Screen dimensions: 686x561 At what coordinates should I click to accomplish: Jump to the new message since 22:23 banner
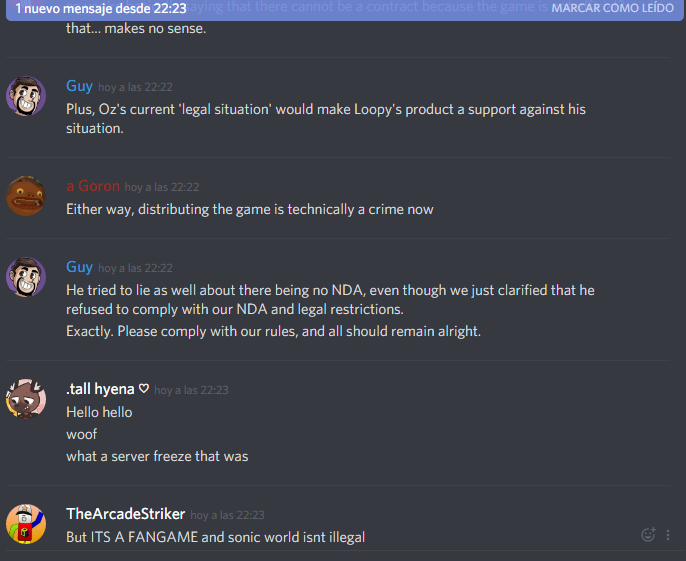coord(101,8)
